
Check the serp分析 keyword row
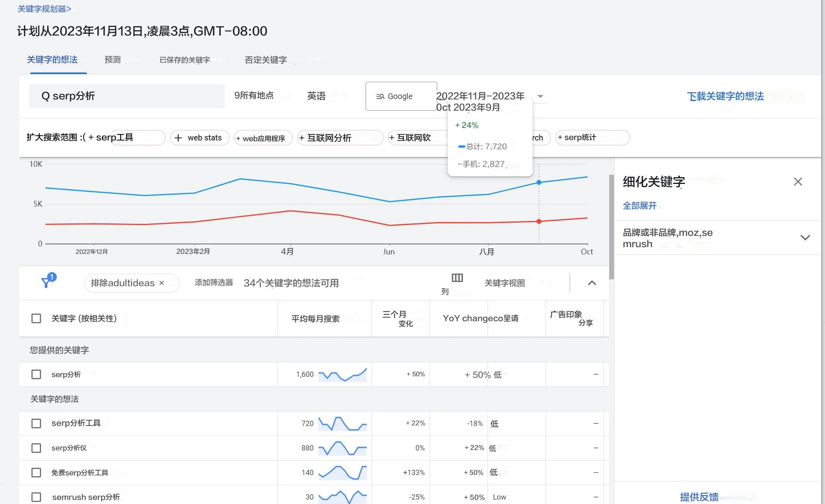coord(36,374)
